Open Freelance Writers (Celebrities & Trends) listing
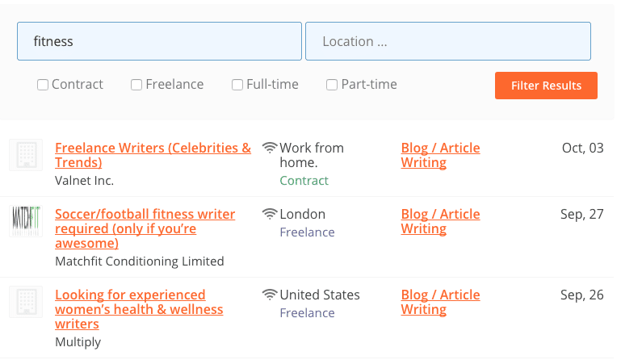Screen dimensions: 621x364 [x=153, y=155]
